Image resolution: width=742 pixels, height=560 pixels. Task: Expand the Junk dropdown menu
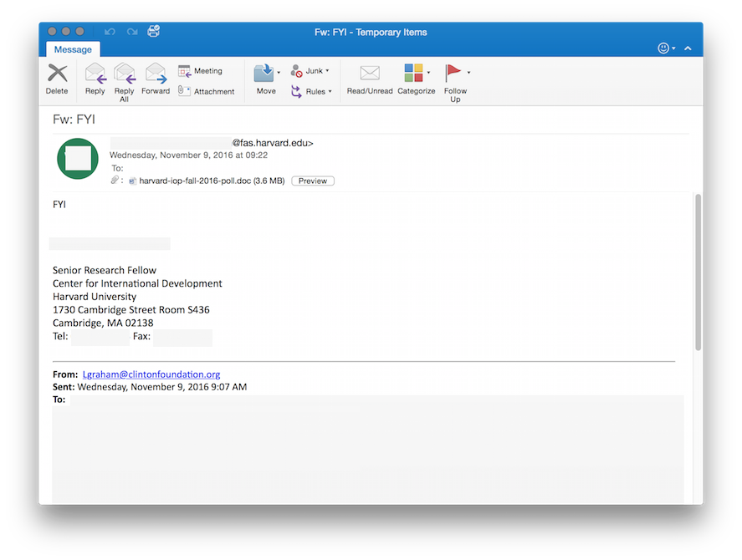tap(327, 71)
